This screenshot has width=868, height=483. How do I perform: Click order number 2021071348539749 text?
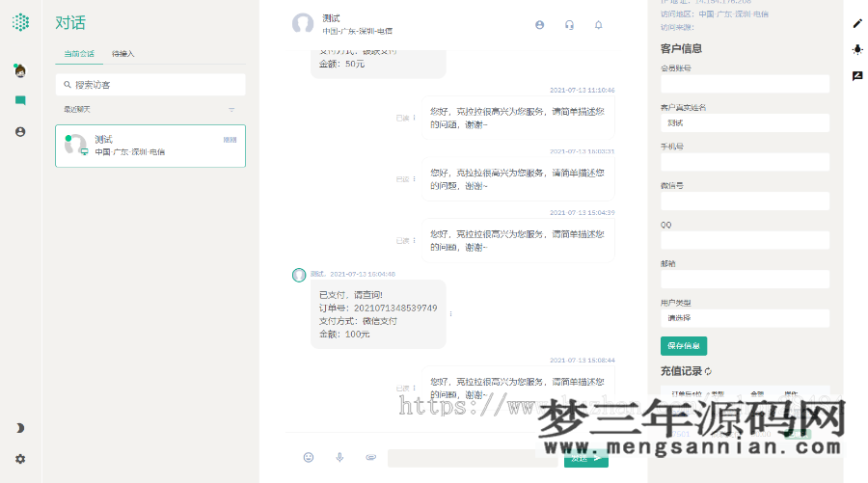pyautogui.click(x=395, y=308)
